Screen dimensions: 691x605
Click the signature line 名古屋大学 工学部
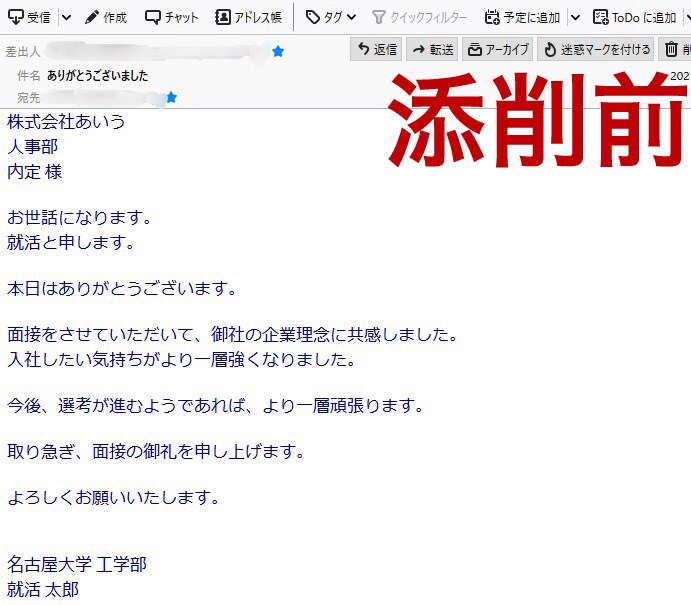point(77,564)
